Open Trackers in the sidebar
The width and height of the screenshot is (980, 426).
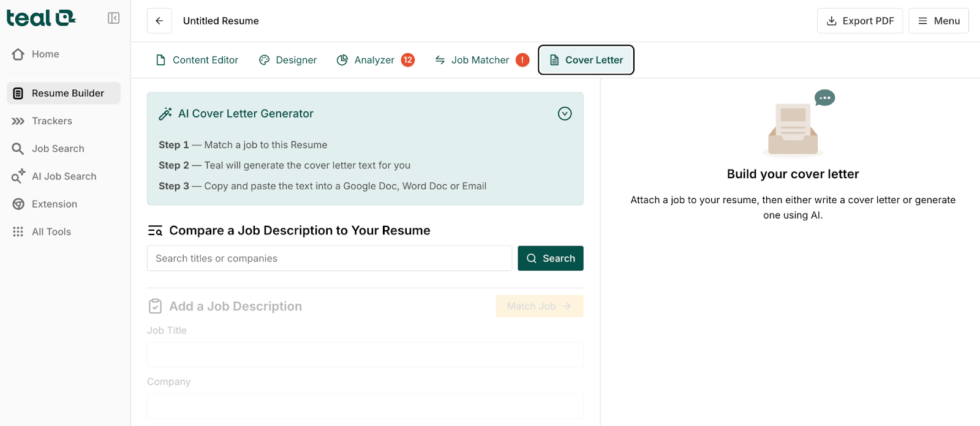pyautogui.click(x=64, y=121)
